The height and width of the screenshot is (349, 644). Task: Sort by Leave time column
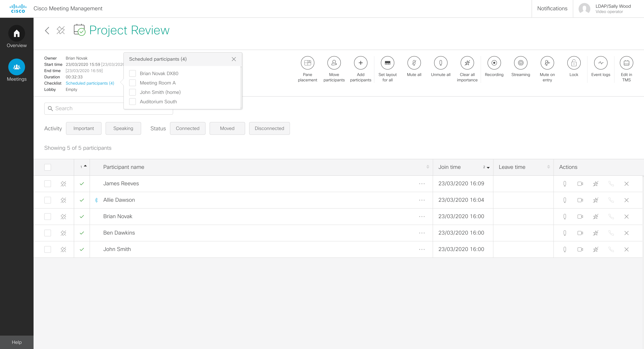(548, 167)
